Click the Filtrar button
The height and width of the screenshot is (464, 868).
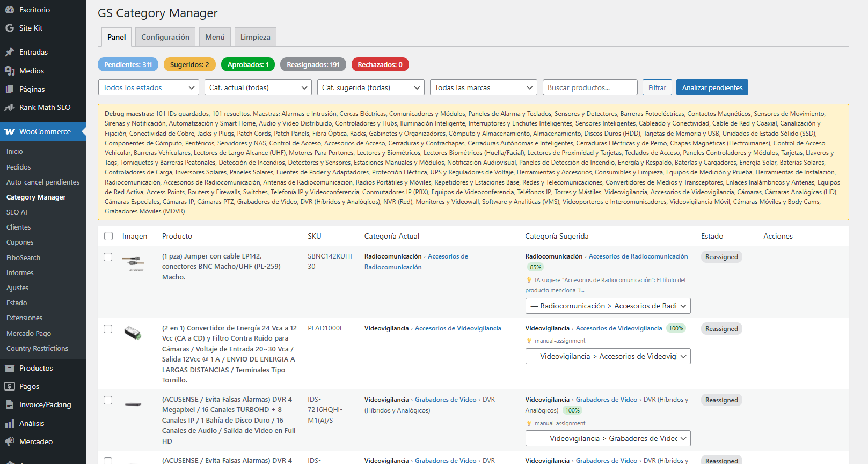[657, 87]
